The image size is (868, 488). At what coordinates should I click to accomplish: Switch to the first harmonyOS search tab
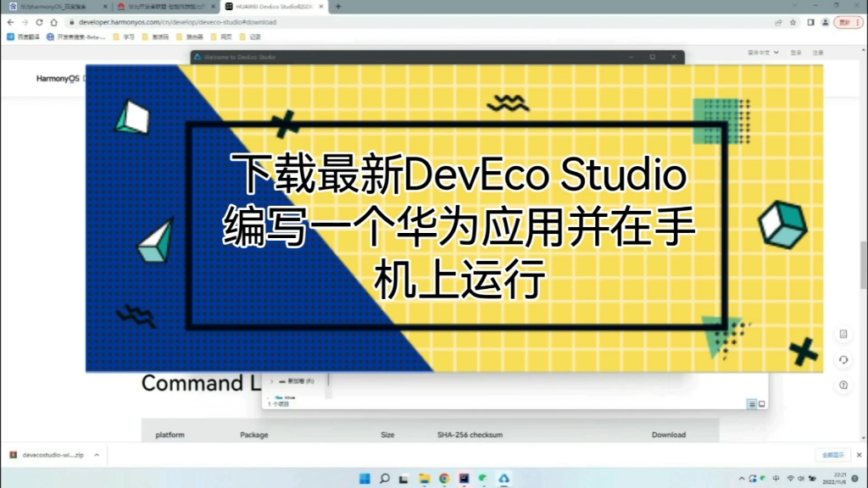tap(54, 7)
